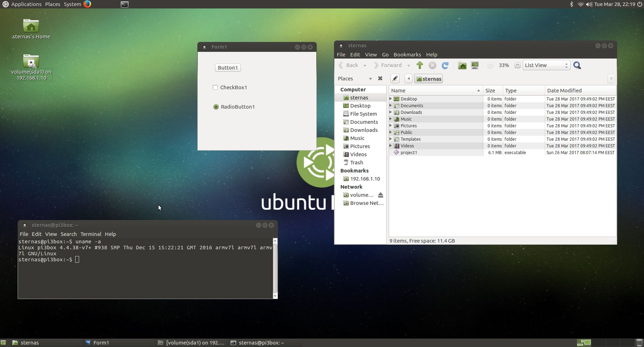Click the clock showing Tue Mar 28, 22:19

(615, 4)
